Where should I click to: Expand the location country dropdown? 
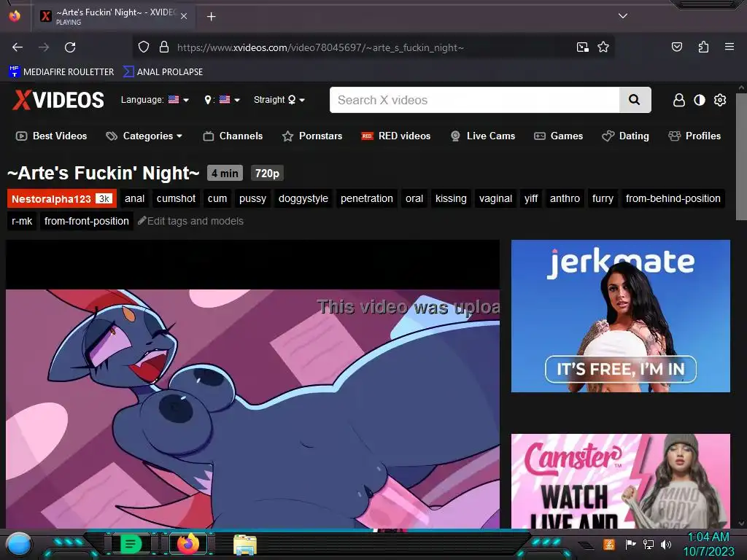click(x=222, y=99)
